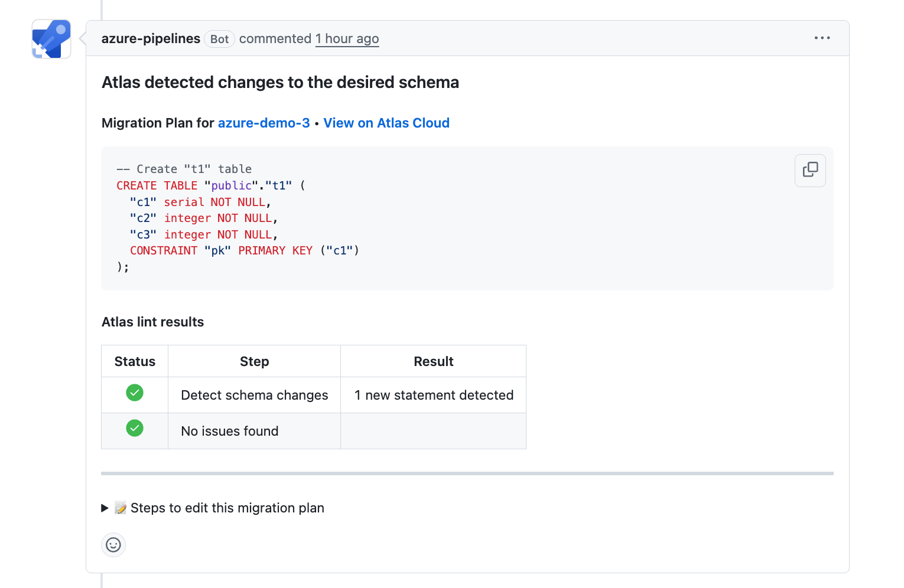Click green check for No issues found

pos(135,428)
